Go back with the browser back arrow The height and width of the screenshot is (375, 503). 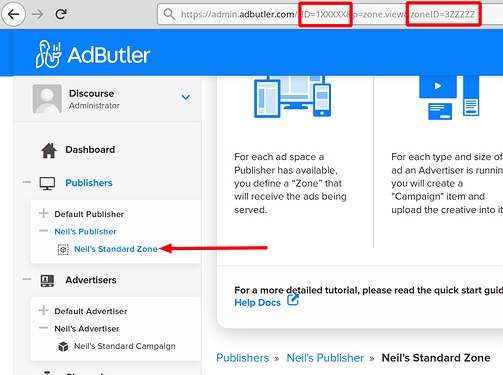pos(13,14)
